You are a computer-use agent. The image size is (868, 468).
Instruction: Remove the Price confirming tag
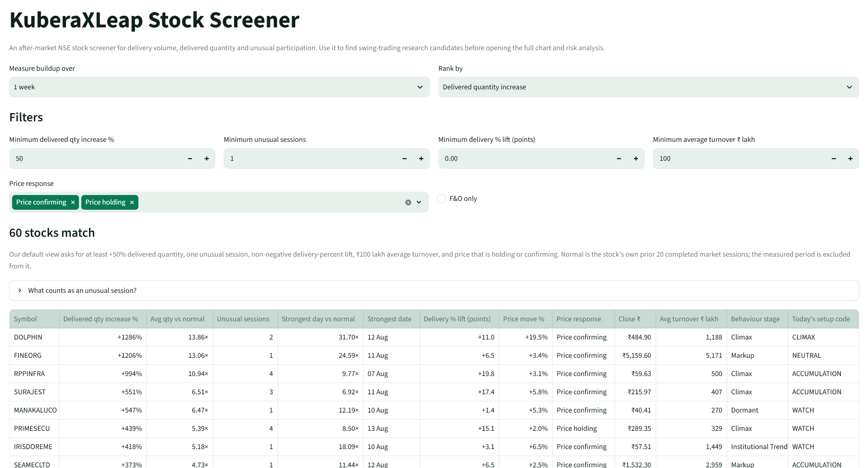pos(73,202)
